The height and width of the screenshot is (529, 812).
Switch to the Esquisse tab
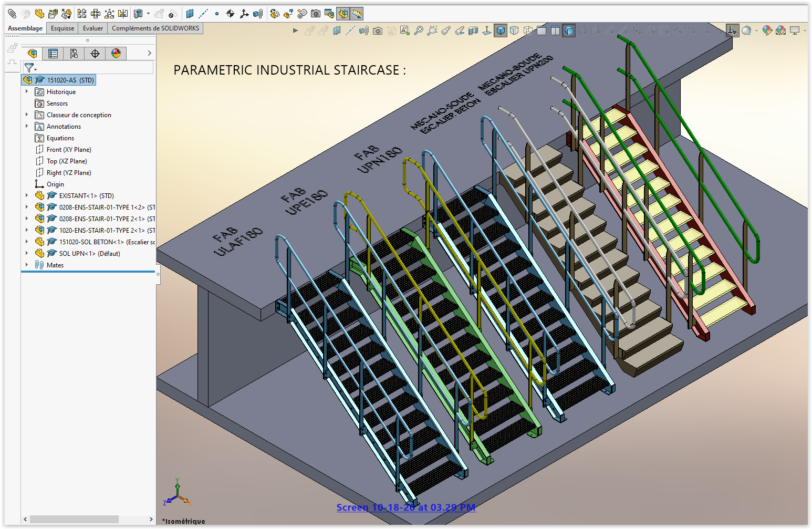click(x=63, y=28)
